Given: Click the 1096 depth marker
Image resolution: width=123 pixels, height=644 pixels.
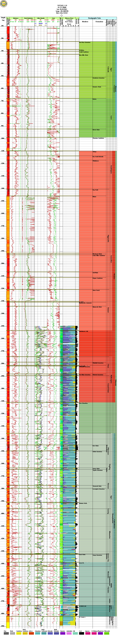Looking at the screenshot, I should tap(3, 138).
